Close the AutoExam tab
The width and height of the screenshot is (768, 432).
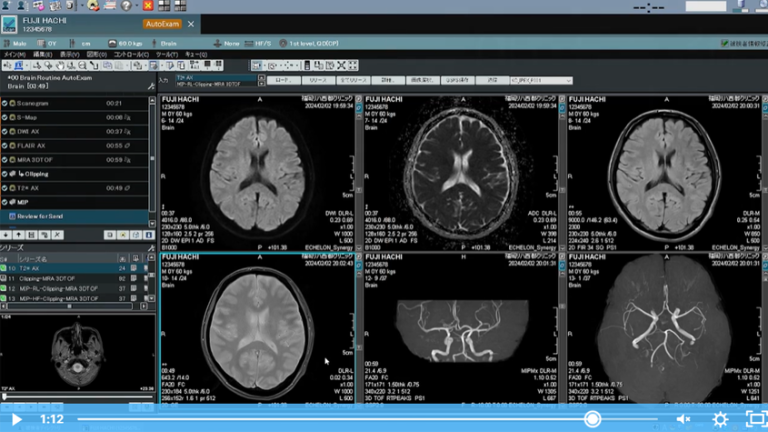(192, 23)
